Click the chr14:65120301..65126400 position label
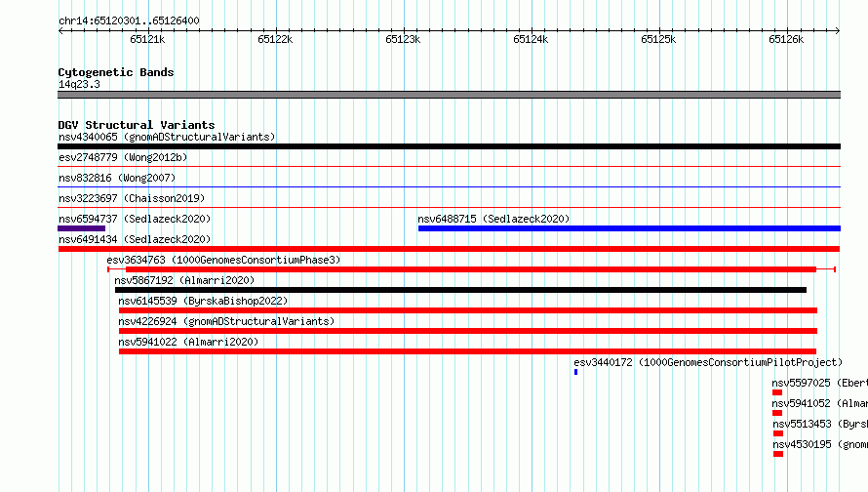Image resolution: width=868 pixels, height=492 pixels. [x=129, y=20]
